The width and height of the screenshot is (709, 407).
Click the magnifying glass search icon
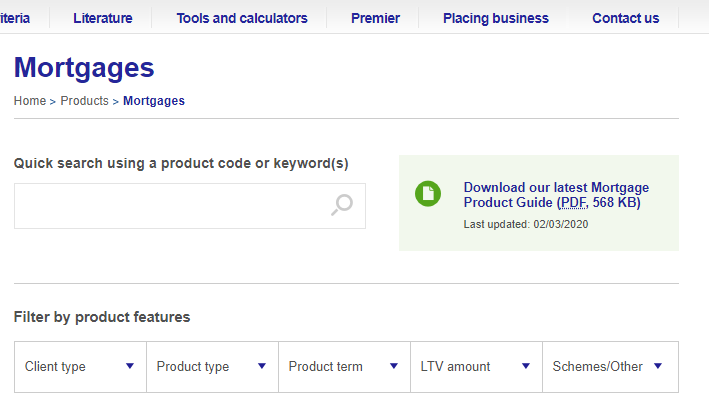coord(342,205)
